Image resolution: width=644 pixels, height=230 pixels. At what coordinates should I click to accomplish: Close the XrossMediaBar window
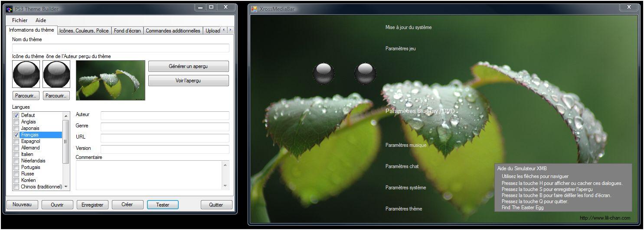click(629, 7)
